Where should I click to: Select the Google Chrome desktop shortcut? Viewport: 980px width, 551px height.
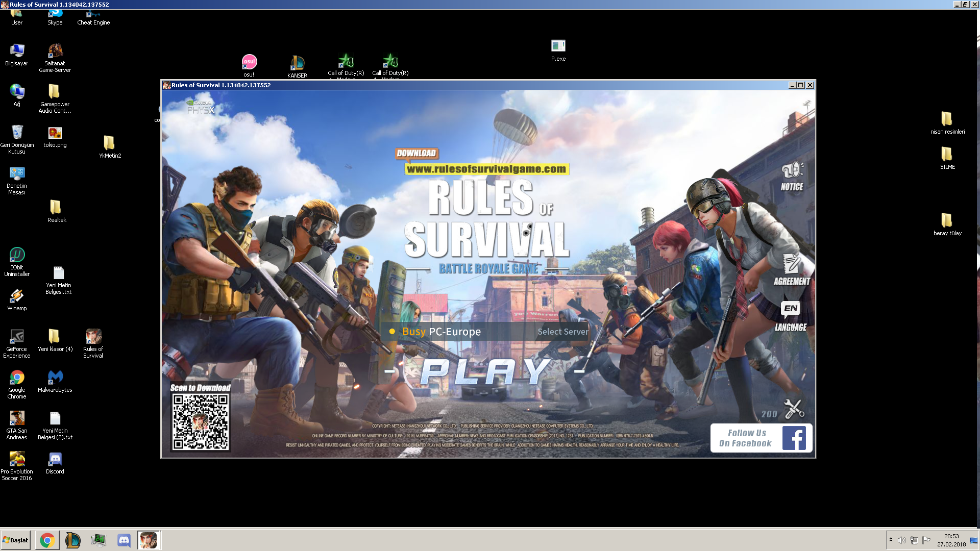point(17,384)
